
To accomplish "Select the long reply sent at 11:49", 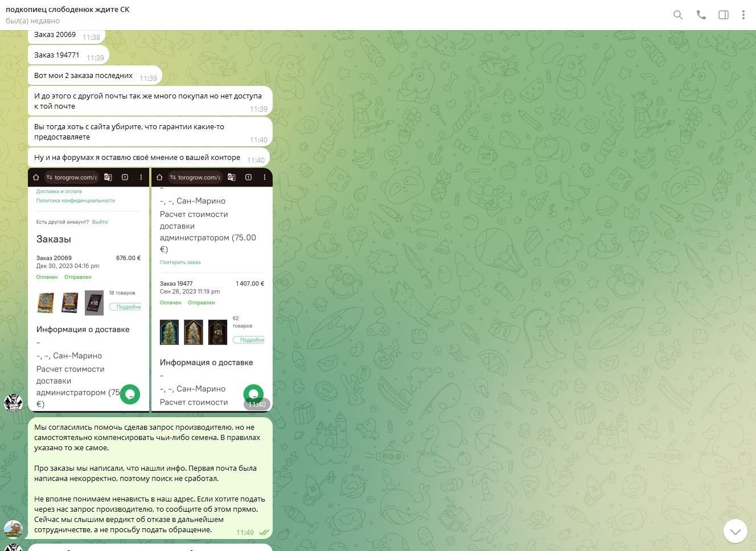I will point(150,478).
